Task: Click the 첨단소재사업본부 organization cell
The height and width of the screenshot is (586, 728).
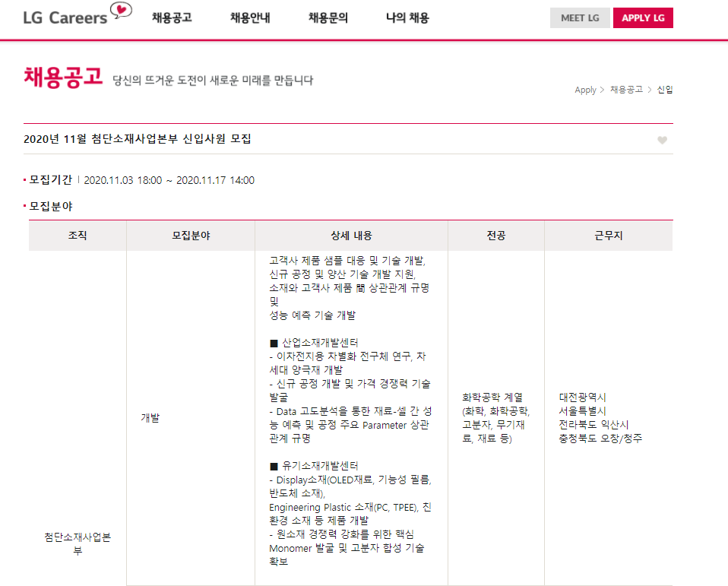Action: 78,543
